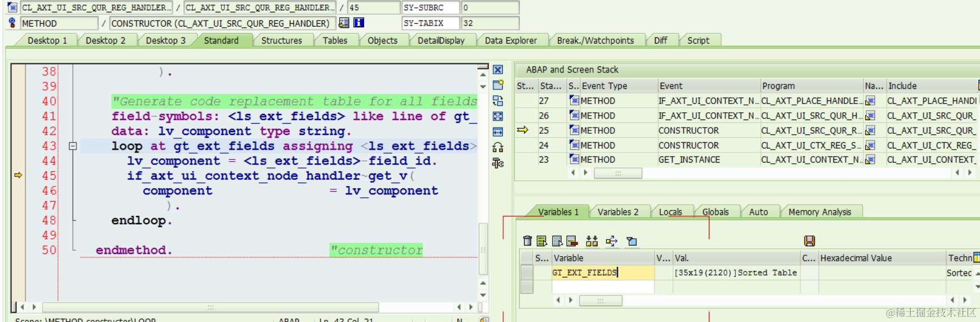Click the second icon in variables toolbar

[x=542, y=241]
